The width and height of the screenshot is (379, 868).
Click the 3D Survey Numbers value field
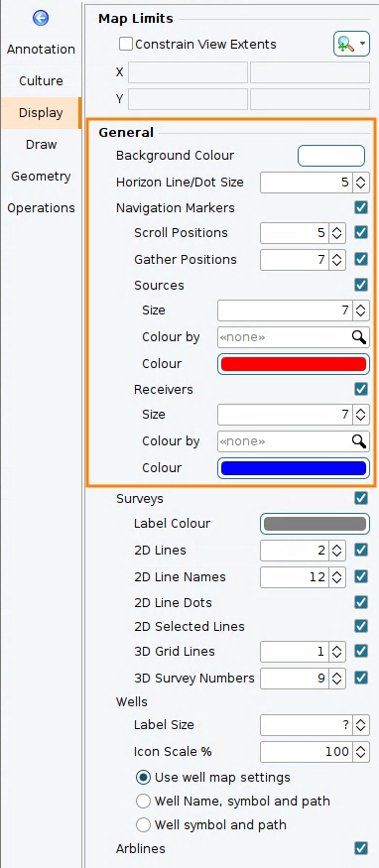pos(295,678)
